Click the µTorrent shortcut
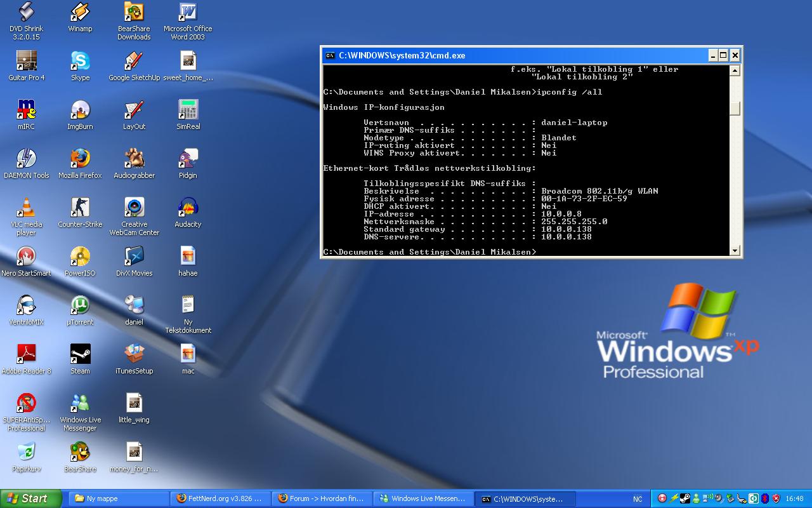The height and width of the screenshot is (508, 812). pyautogui.click(x=80, y=311)
